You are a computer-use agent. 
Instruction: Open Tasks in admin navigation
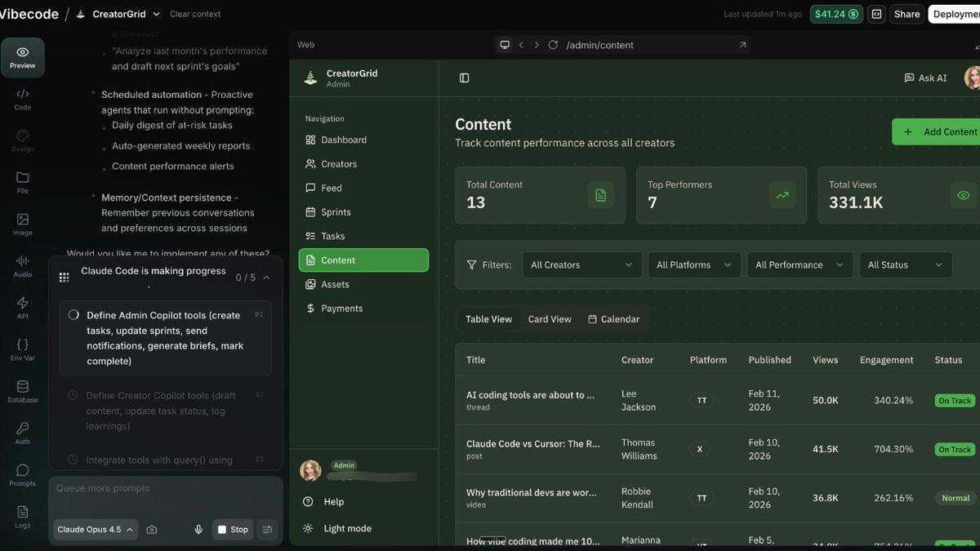[x=363, y=236]
